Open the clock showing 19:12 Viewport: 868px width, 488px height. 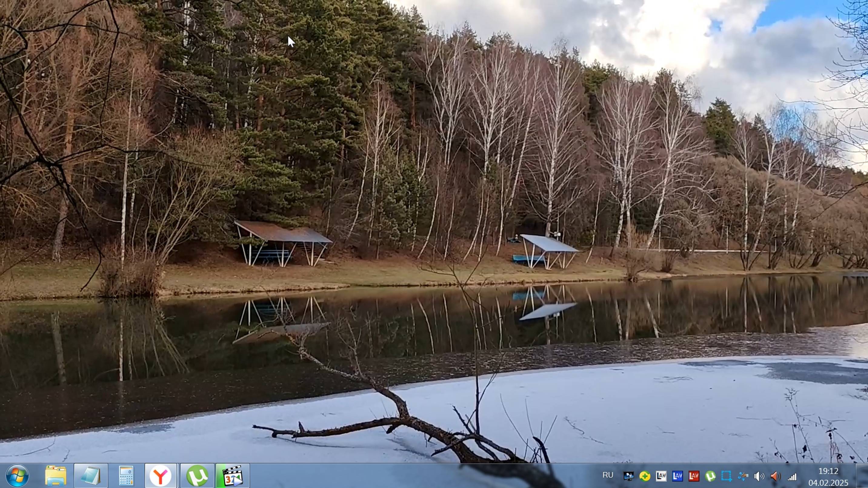[828, 476]
